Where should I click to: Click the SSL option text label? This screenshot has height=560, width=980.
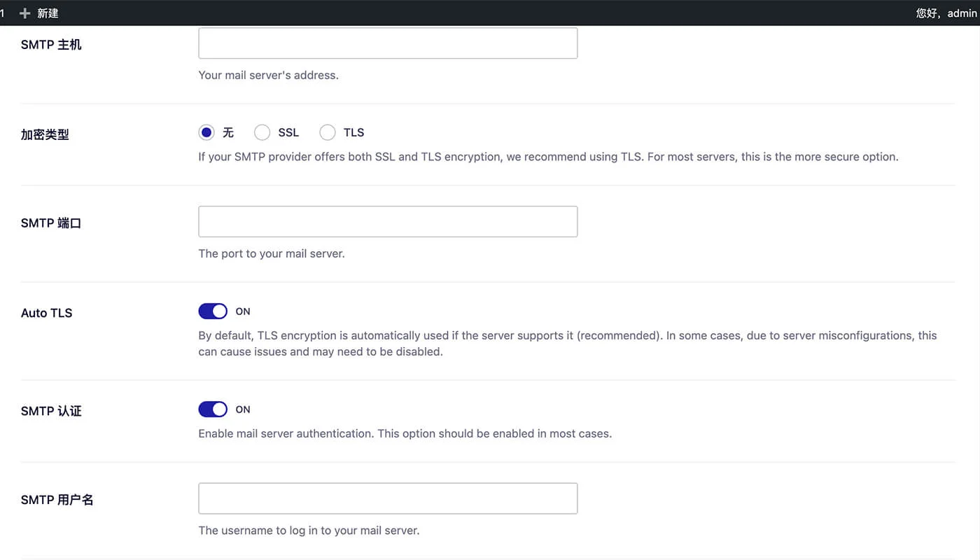coord(288,132)
